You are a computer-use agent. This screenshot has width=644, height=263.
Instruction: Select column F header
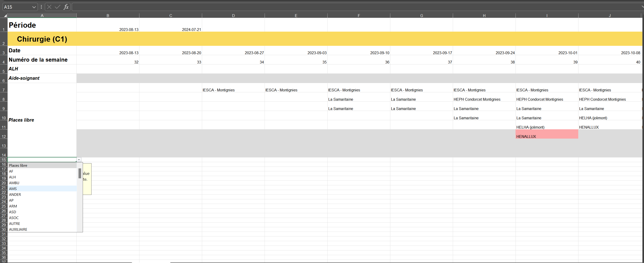tap(359, 16)
